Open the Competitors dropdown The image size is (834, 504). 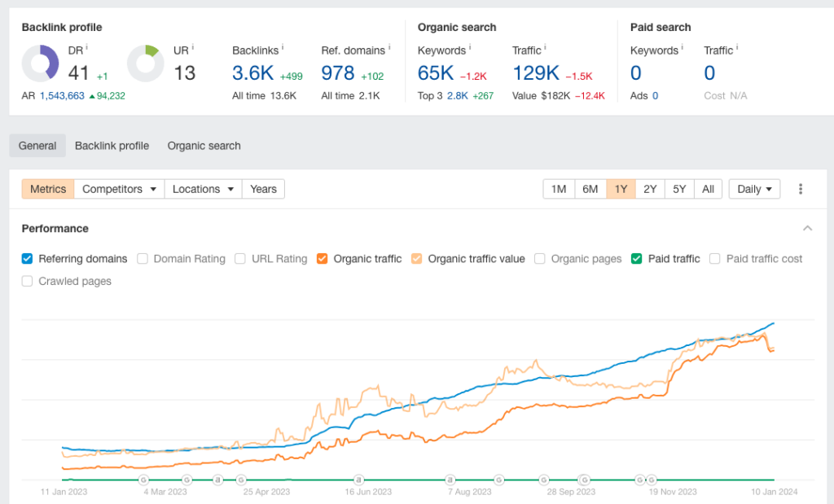point(119,189)
